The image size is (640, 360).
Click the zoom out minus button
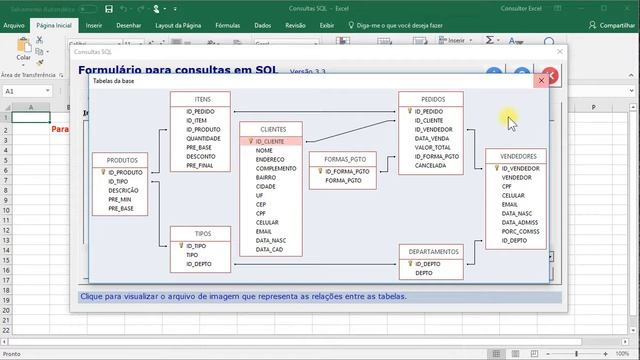[x=548, y=354]
